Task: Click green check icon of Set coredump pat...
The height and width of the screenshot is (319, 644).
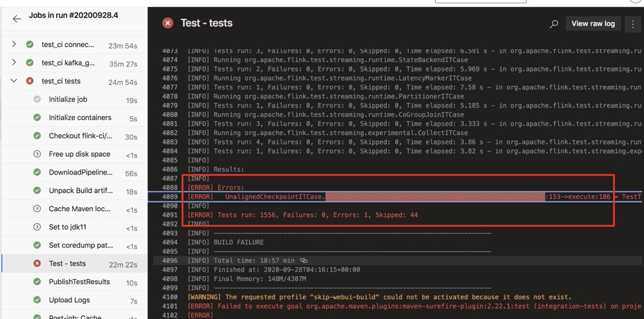Action: pyautogui.click(x=37, y=245)
